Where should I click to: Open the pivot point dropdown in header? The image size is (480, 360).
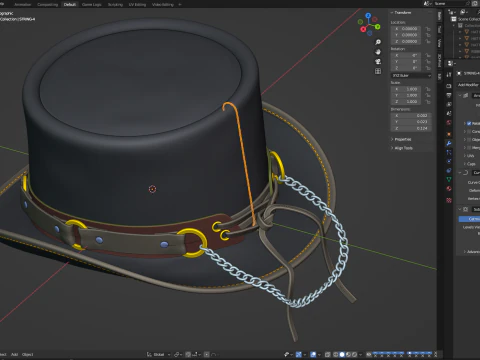click(178, 354)
